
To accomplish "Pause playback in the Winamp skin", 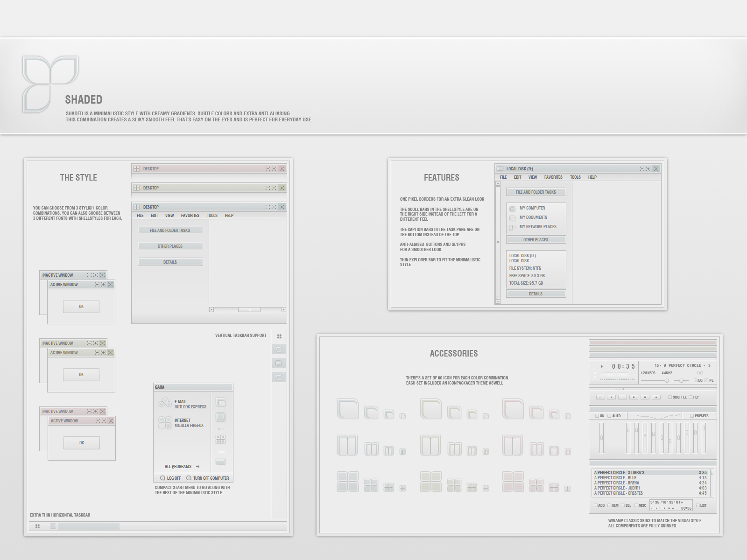I will click(622, 397).
